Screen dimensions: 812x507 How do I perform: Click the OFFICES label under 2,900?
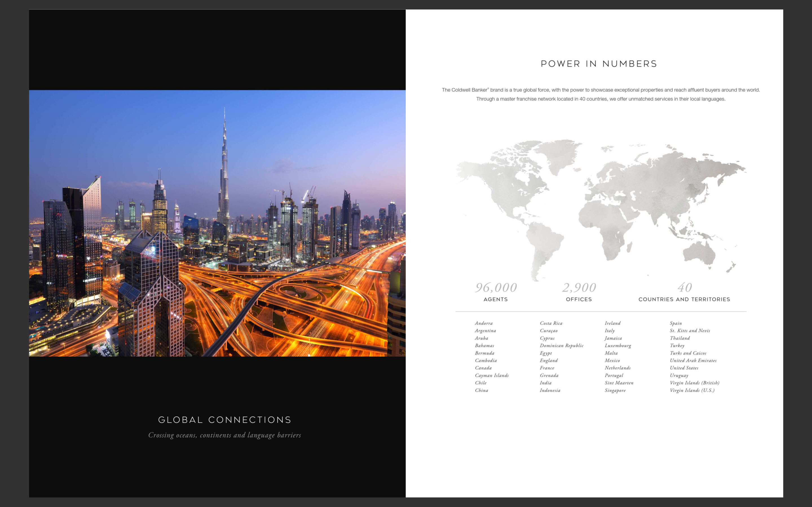pyautogui.click(x=579, y=299)
